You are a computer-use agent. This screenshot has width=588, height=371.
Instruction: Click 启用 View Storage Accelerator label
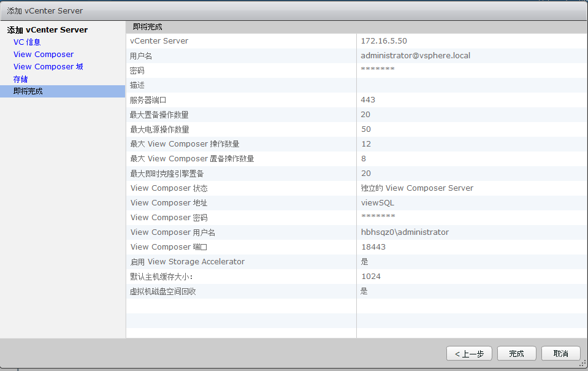click(187, 262)
